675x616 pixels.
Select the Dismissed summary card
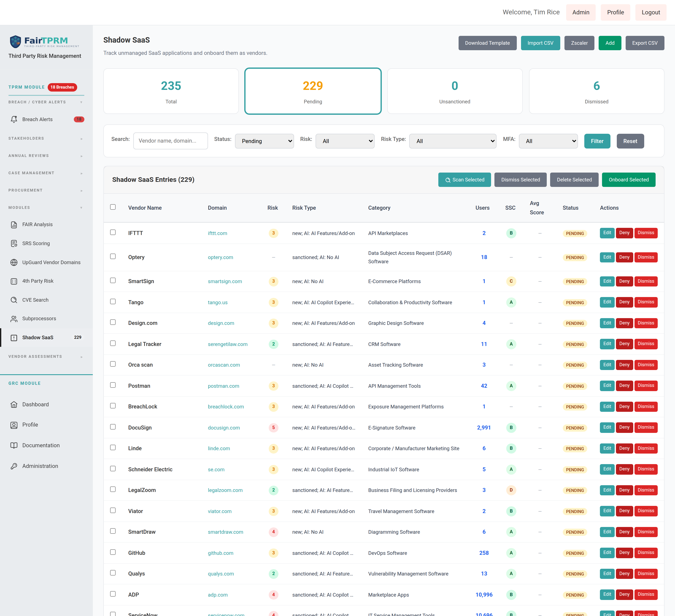tap(596, 91)
